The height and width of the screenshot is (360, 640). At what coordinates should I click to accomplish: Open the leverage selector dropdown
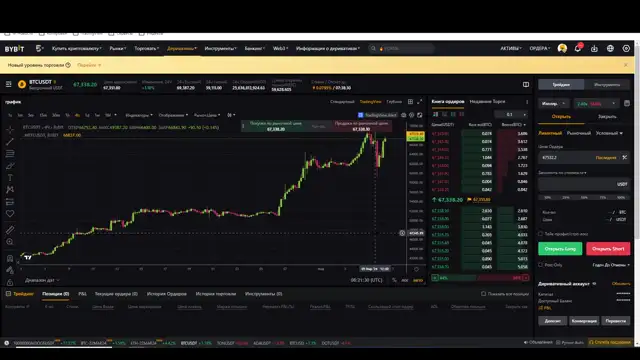596,104
